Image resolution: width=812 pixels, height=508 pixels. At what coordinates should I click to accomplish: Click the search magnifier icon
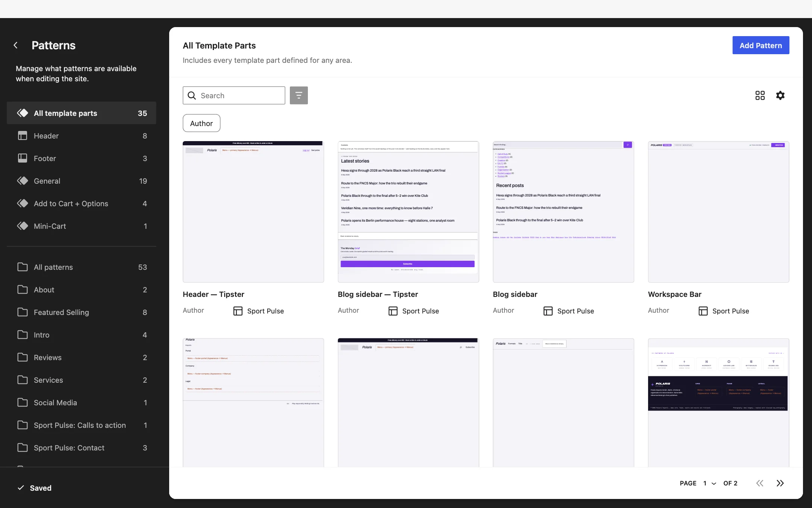point(192,96)
